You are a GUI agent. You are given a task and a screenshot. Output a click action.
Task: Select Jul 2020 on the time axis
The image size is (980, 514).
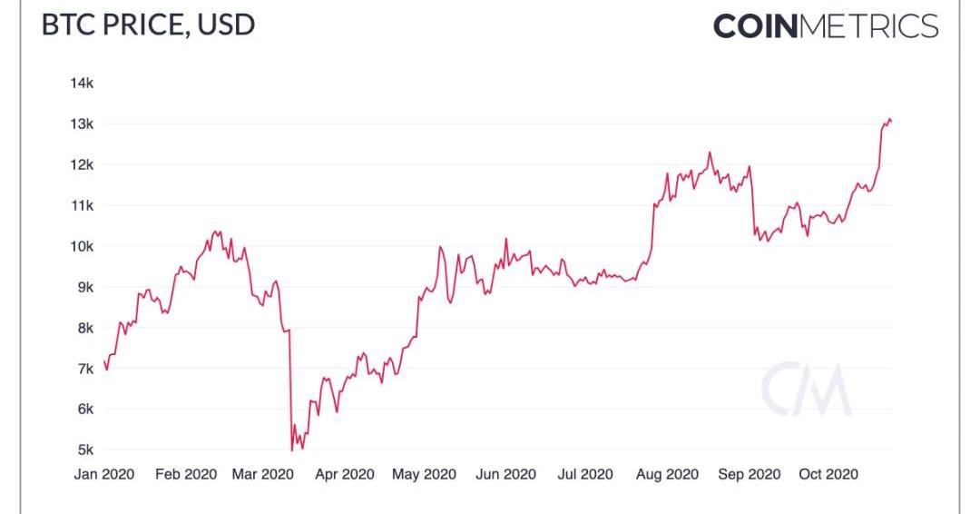tap(583, 474)
